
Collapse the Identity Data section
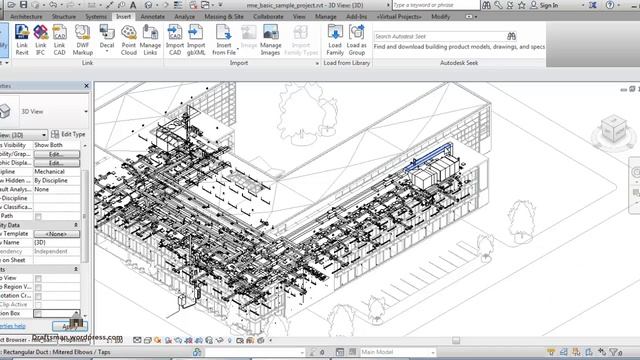coord(76,225)
